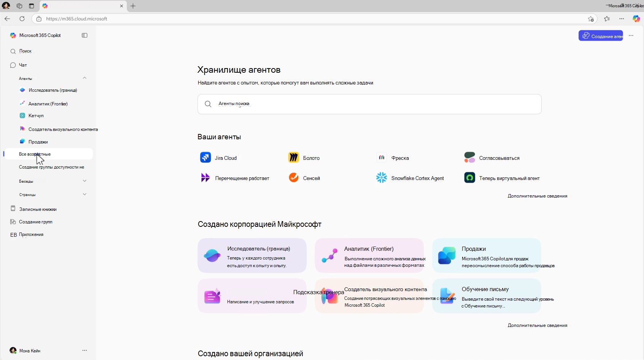The width and height of the screenshot is (644, 360).
Task: Open the Miro Болото agent icon
Action: (294, 157)
